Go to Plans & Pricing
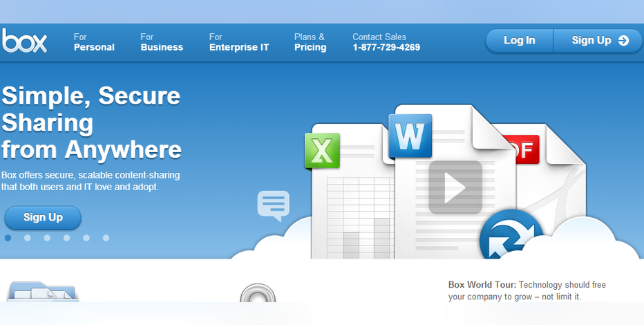The width and height of the screenshot is (644, 325). [310, 42]
